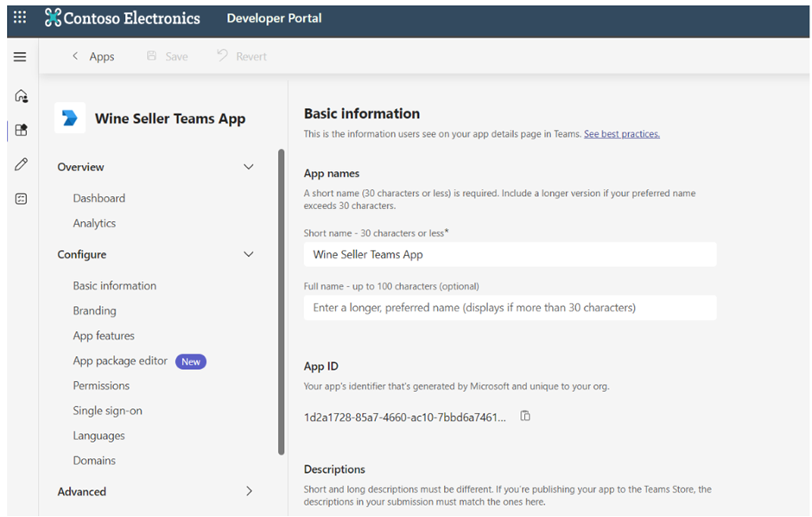Open the Dashboard page
The height and width of the screenshot is (517, 812).
[x=99, y=198]
